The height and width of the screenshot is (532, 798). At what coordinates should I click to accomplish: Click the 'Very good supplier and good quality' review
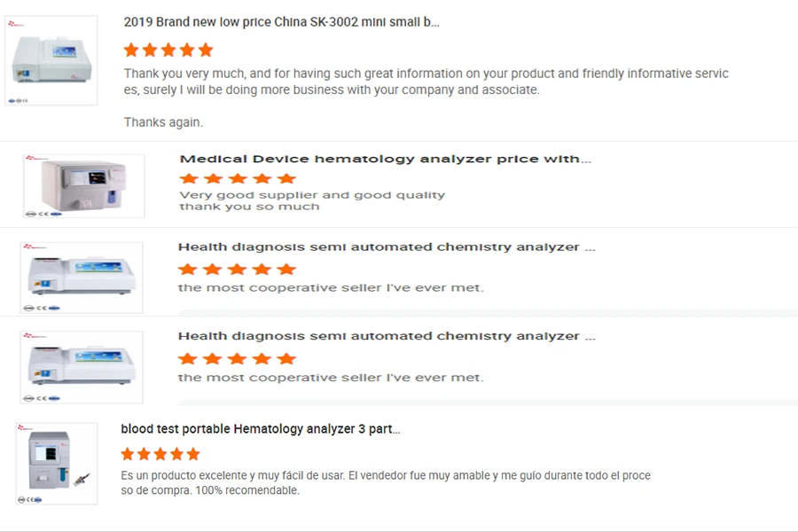coord(312,195)
